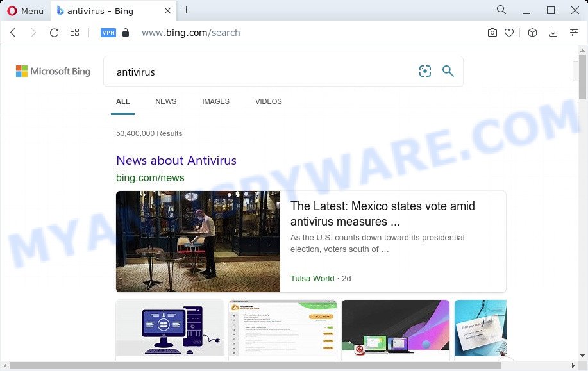Go back to previous page
Screen dimensions: 588x371
click(x=13, y=33)
